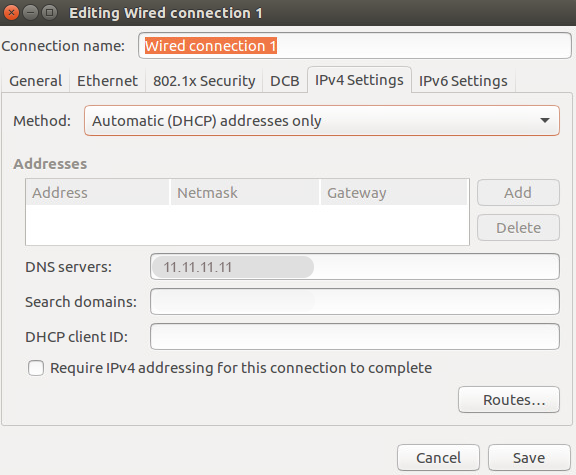
Task: Edit the DNS servers field
Action: click(355, 267)
